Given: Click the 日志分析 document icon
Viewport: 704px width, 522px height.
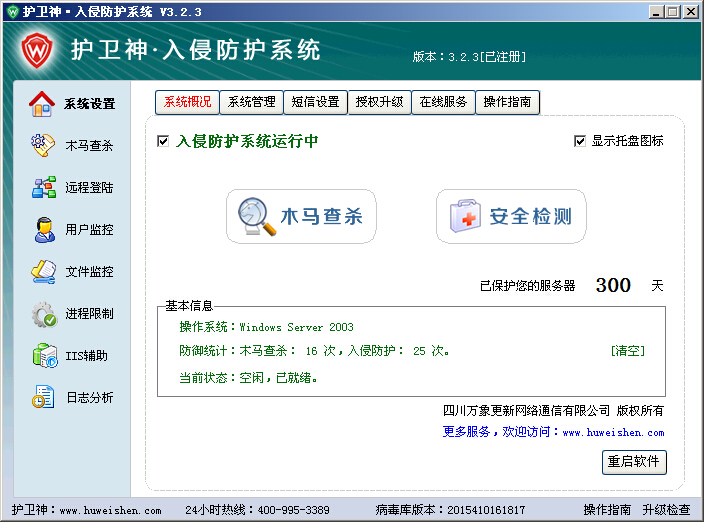Looking at the screenshot, I should (x=43, y=397).
